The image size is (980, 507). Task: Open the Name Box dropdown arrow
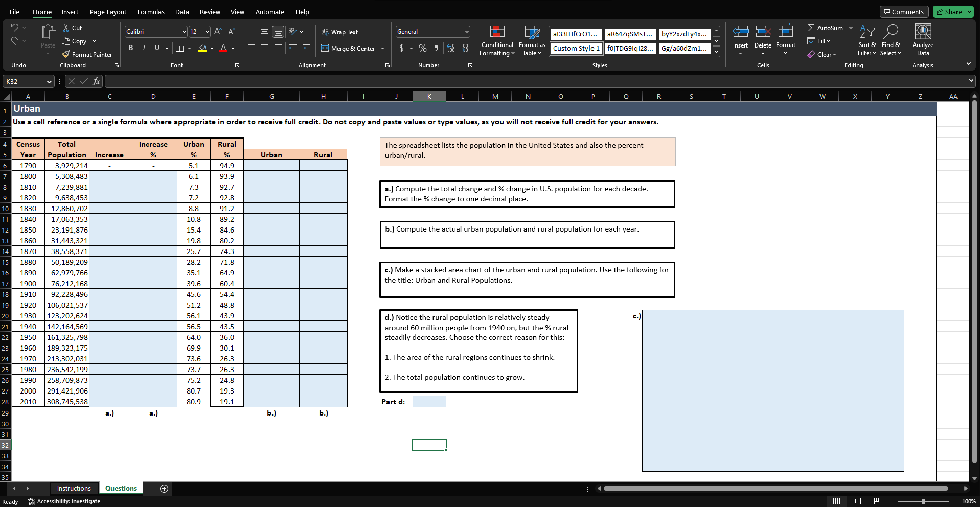(49, 82)
